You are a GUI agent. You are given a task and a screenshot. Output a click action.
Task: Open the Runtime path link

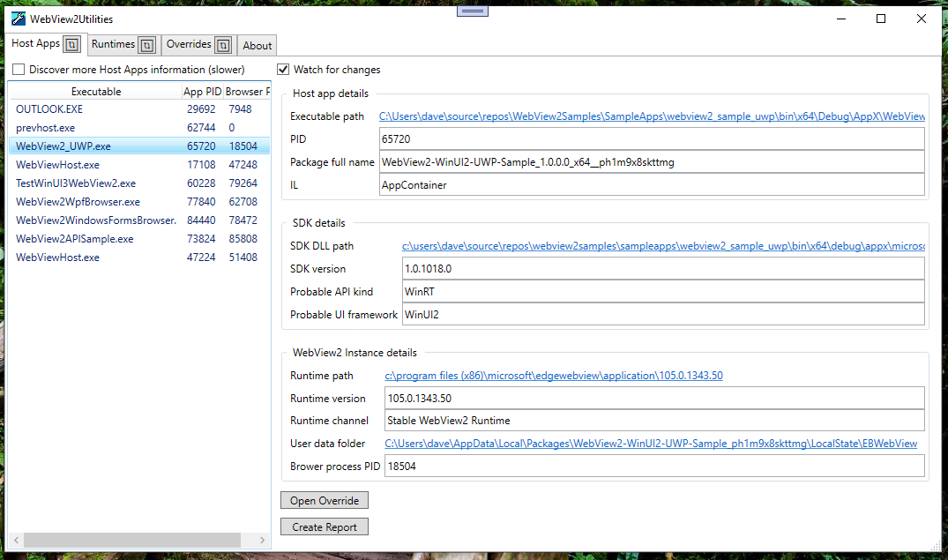coord(554,376)
